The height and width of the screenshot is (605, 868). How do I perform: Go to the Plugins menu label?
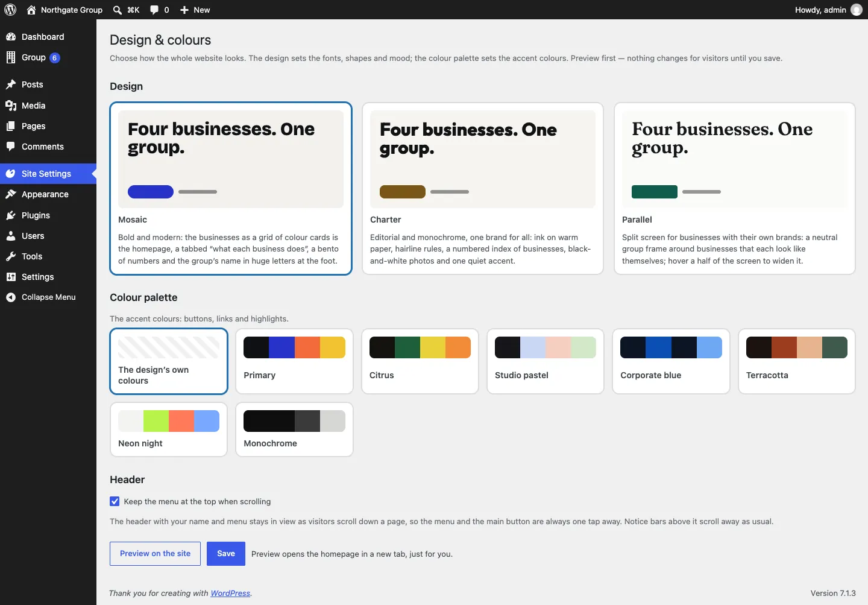[x=36, y=215]
